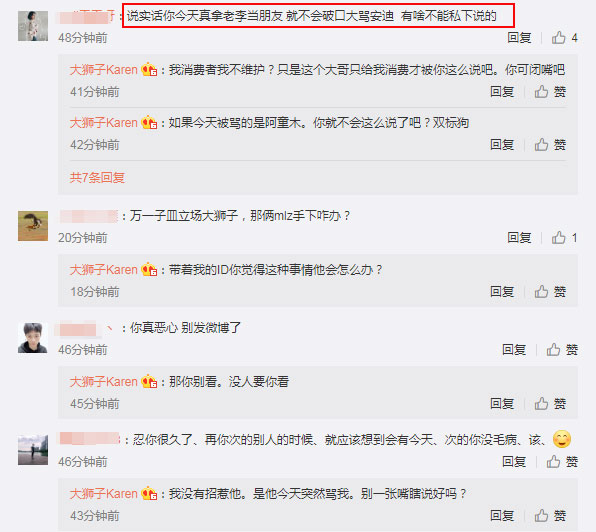The width and height of the screenshot is (596, 532).
Task: Click thumbs-up on 45分钟前 reply
Action: pyautogui.click(x=541, y=403)
